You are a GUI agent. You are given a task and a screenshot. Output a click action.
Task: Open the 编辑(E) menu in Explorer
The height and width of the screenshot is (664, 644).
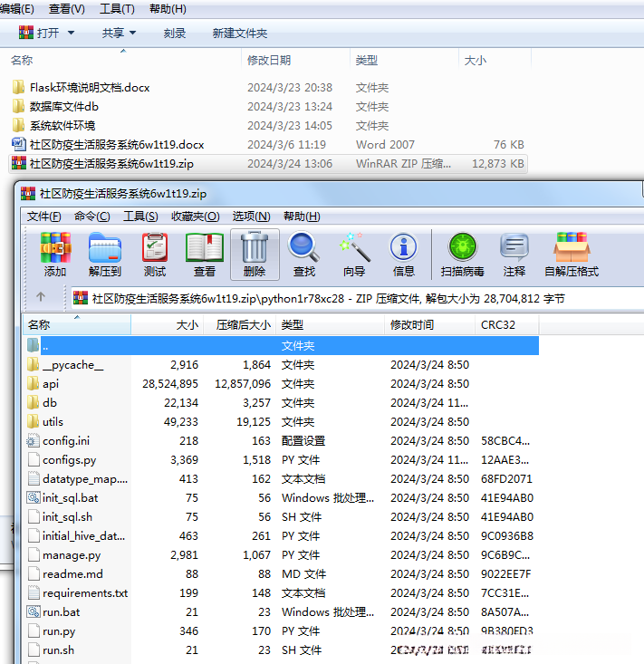coord(17,8)
